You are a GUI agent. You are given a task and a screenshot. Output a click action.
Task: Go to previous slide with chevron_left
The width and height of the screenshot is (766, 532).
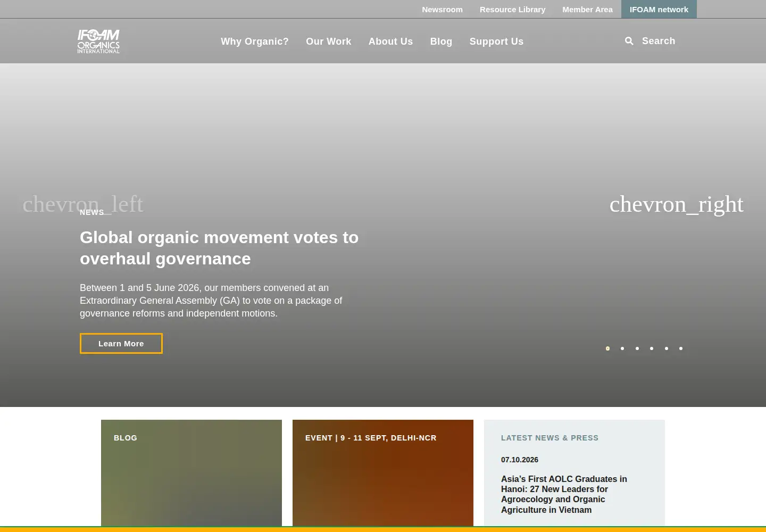(83, 204)
